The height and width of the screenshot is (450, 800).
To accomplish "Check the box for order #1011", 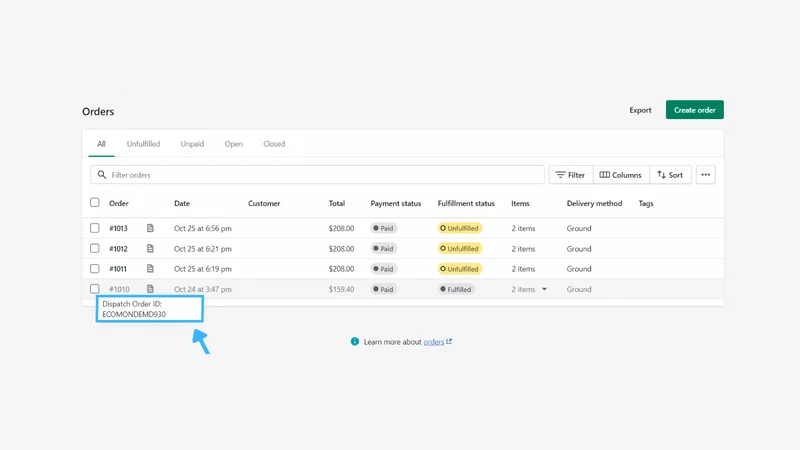I will point(95,268).
